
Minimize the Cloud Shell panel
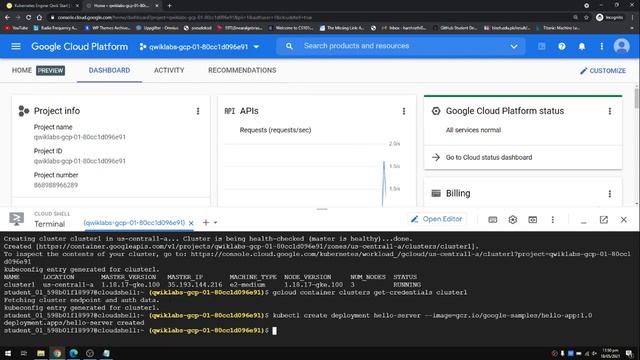[584, 222]
